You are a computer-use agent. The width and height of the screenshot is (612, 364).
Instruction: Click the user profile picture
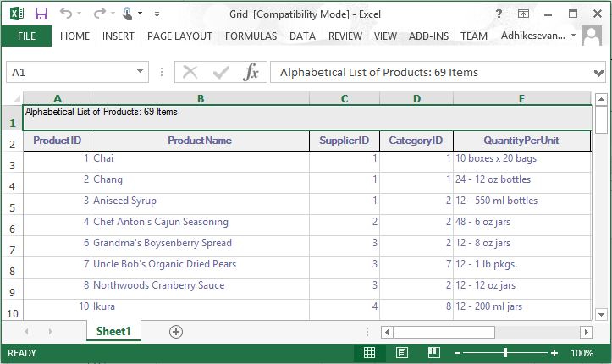coord(592,36)
